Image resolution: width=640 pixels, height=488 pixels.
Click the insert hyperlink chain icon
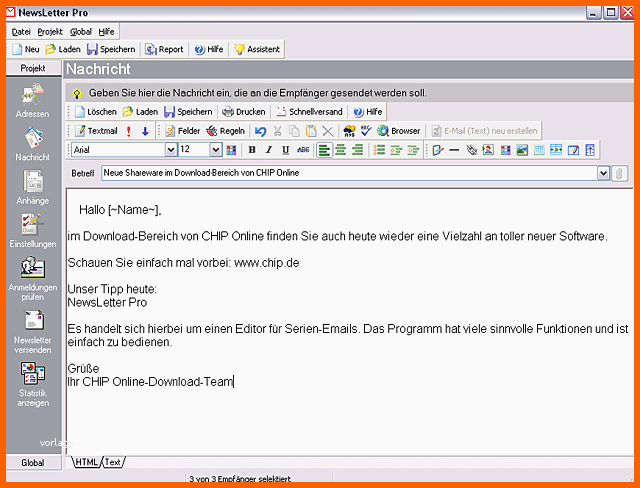point(471,150)
